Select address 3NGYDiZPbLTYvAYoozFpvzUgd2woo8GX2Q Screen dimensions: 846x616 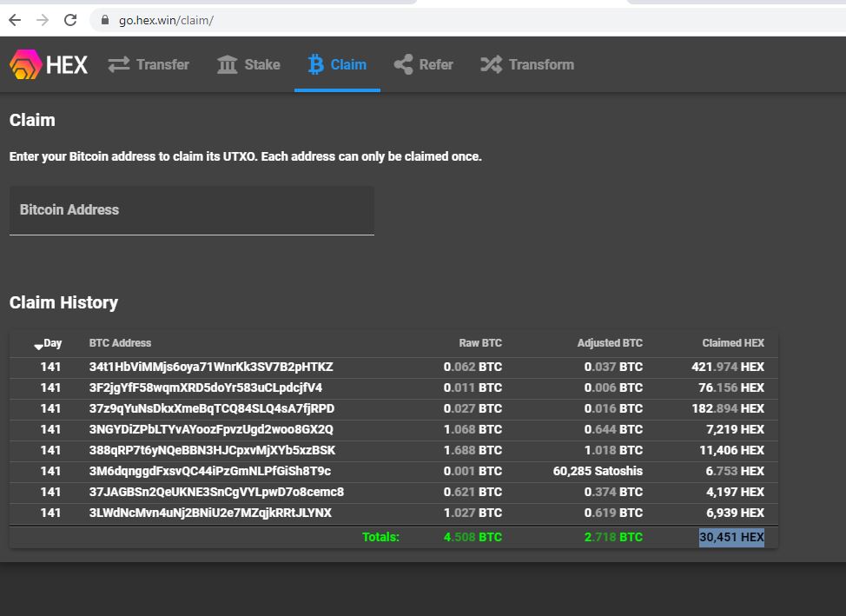[211, 430]
